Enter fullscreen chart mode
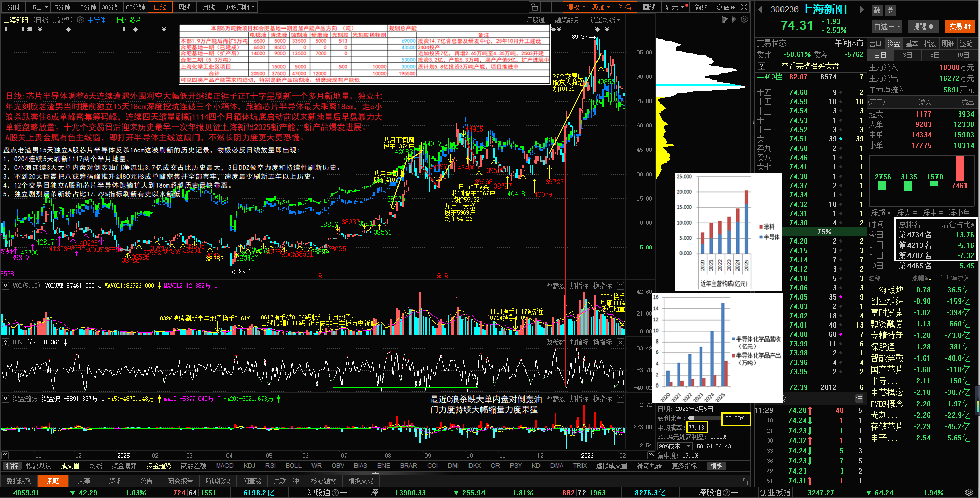 pyautogui.click(x=744, y=7)
